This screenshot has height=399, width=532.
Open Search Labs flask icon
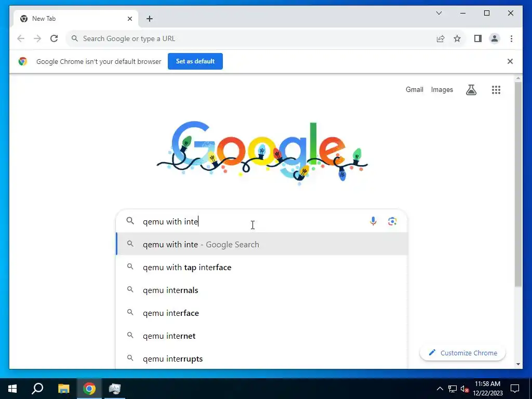pos(471,90)
